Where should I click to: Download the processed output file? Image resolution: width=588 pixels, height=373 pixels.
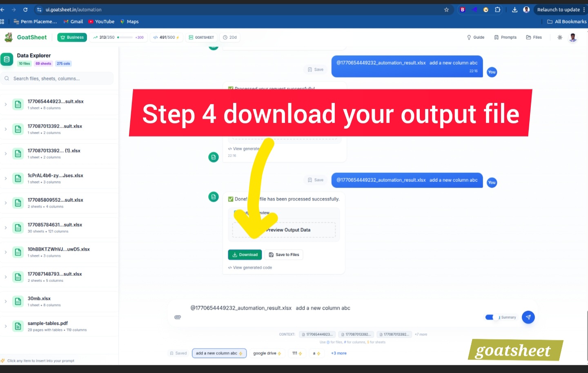(x=245, y=255)
